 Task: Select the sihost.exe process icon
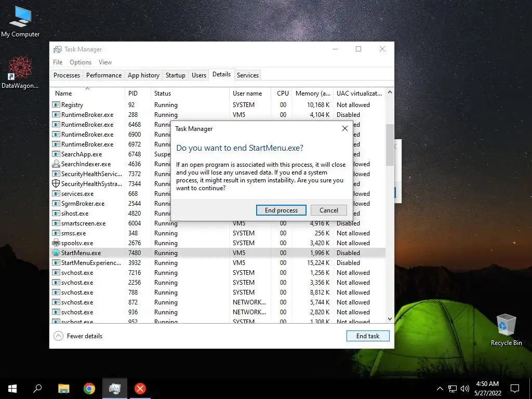(56, 214)
